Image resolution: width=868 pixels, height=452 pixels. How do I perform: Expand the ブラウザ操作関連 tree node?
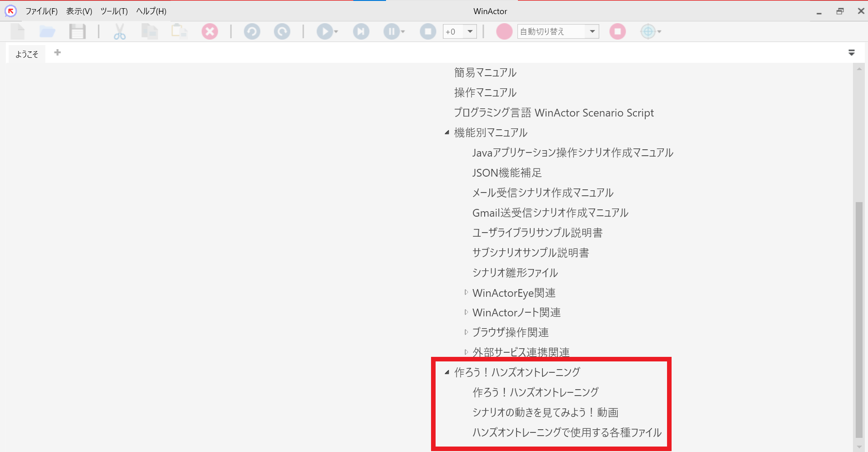pos(467,332)
